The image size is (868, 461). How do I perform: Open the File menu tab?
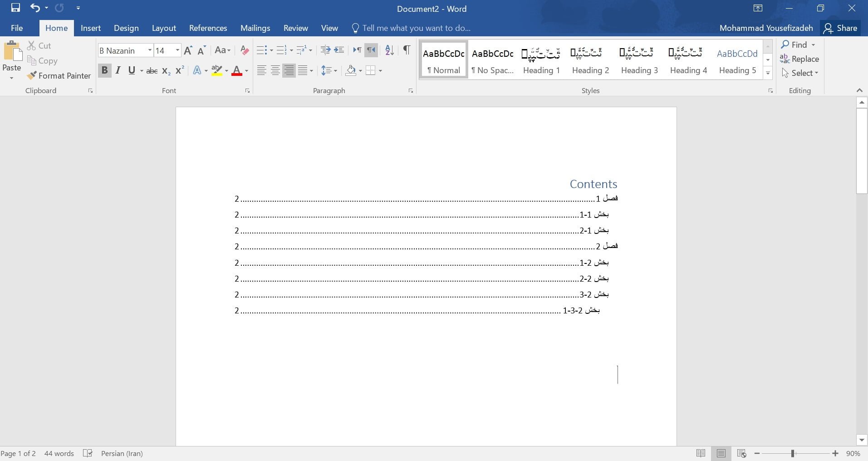click(17, 28)
